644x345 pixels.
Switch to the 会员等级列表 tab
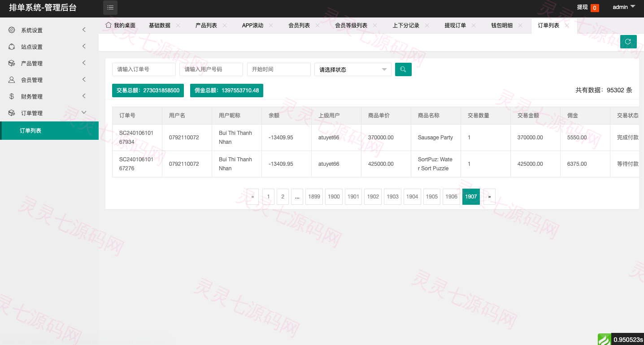[351, 26]
